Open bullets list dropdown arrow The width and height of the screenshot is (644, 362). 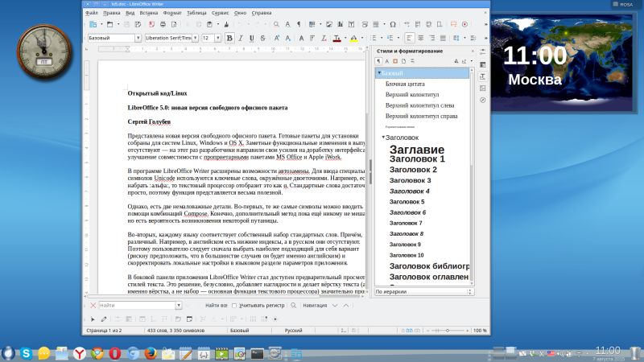click(x=382, y=38)
